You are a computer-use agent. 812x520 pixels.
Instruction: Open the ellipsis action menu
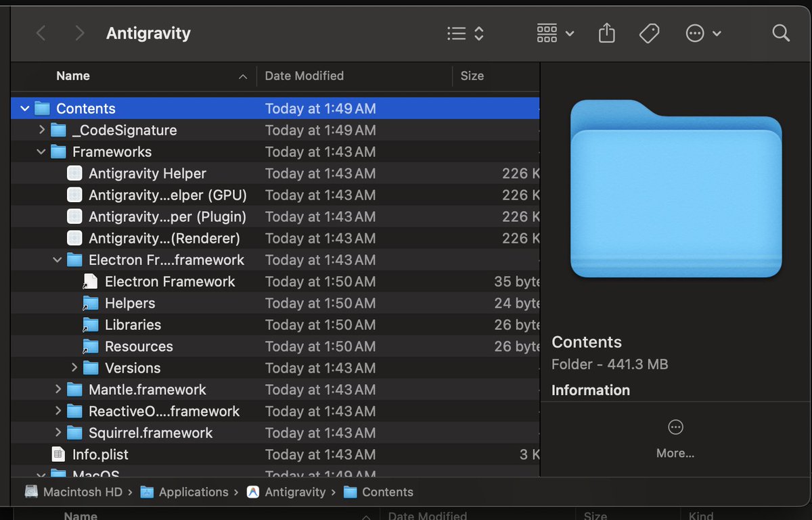tap(703, 33)
